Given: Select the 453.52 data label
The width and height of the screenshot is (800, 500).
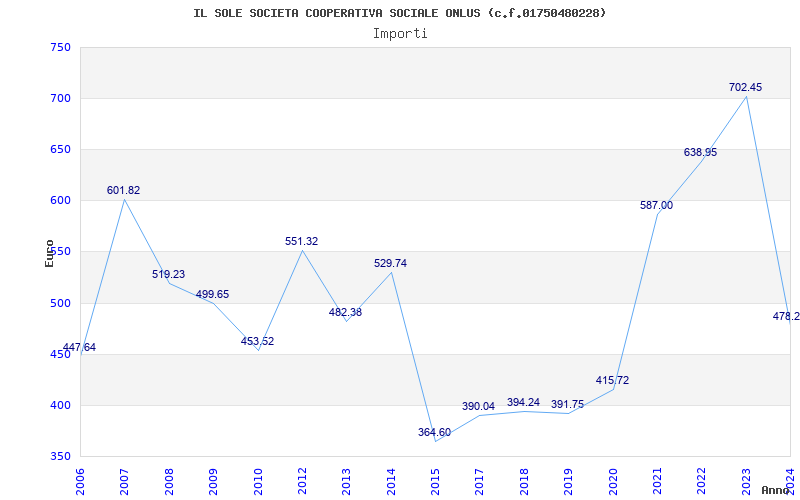Looking at the screenshot, I should tap(257, 341).
